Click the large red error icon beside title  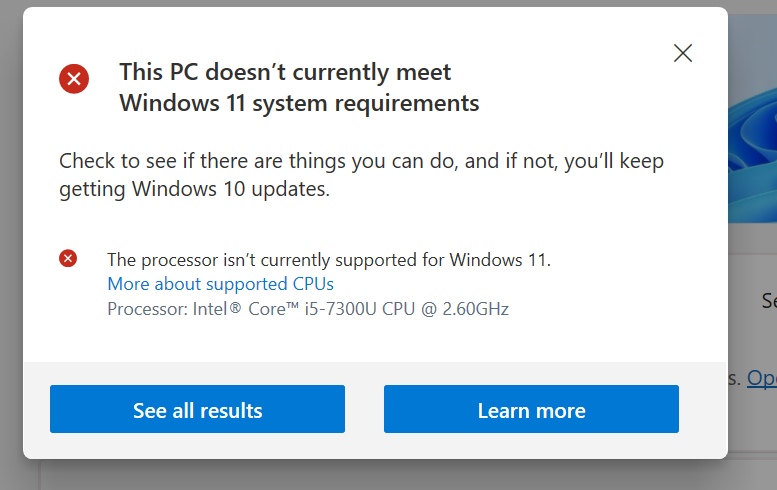point(74,77)
